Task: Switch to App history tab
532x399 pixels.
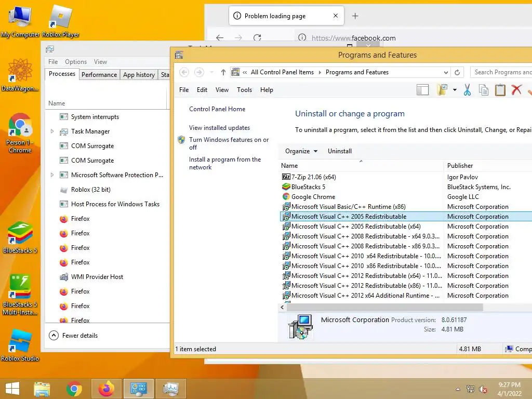Action: pos(139,75)
